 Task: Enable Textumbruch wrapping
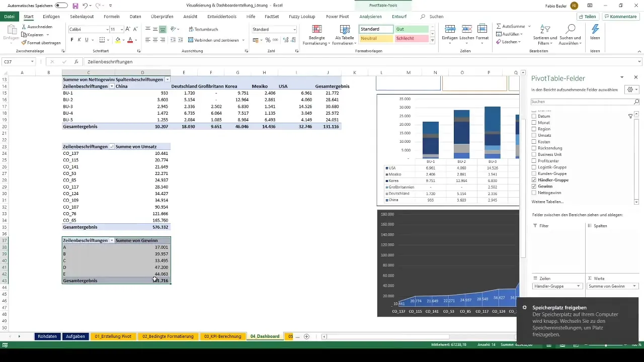[203, 29]
